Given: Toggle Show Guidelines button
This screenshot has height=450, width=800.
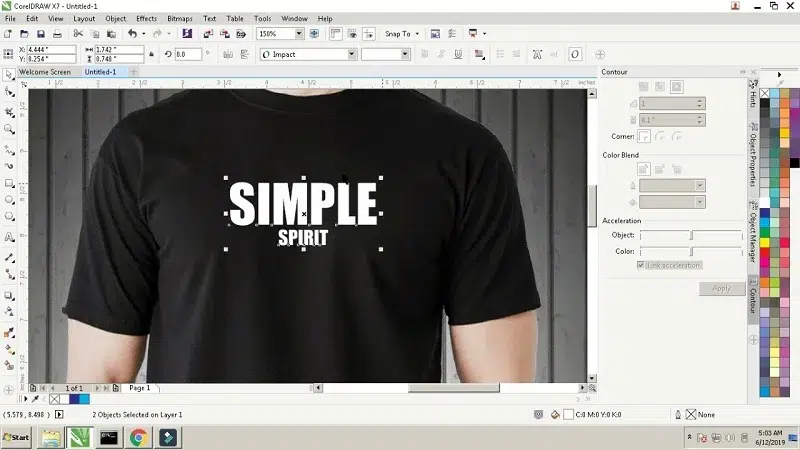Looking at the screenshot, I should (x=369, y=34).
